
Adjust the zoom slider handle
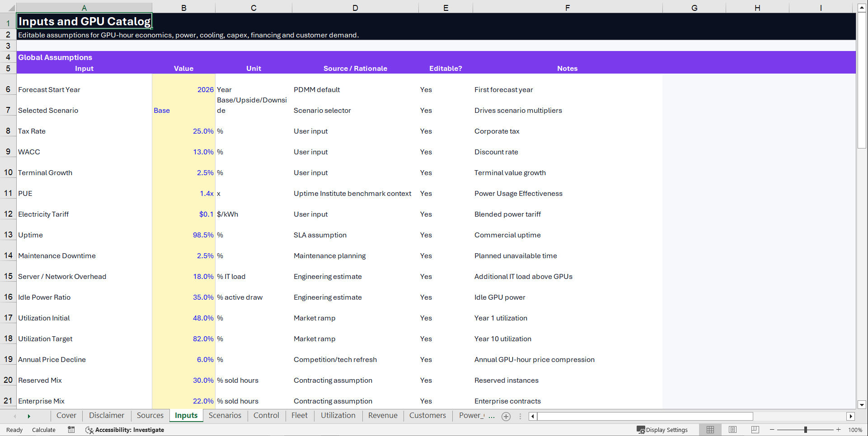pos(805,430)
